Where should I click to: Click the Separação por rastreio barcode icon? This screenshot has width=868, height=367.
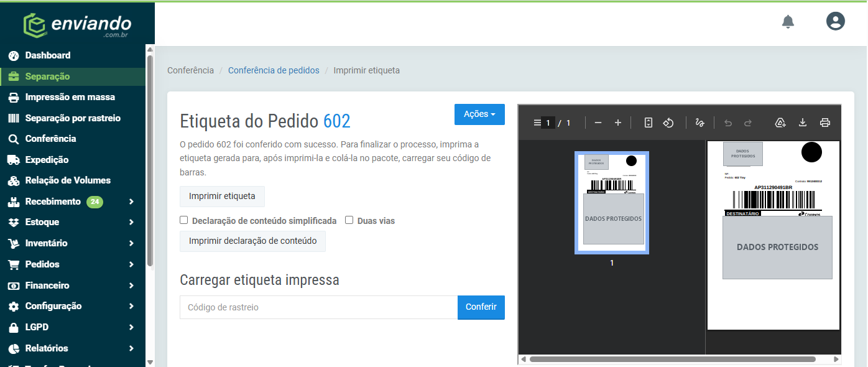pos(14,118)
